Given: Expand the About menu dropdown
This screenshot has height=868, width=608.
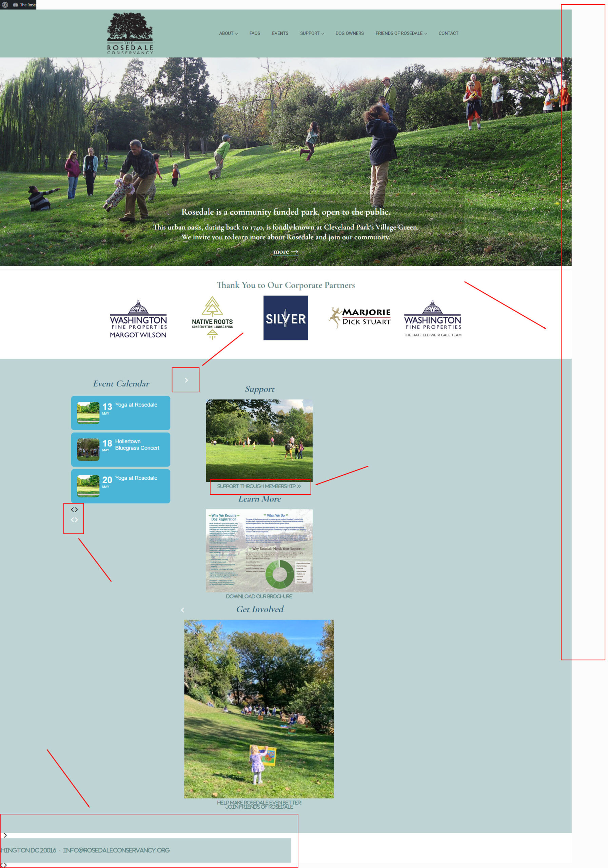Looking at the screenshot, I should 228,33.
